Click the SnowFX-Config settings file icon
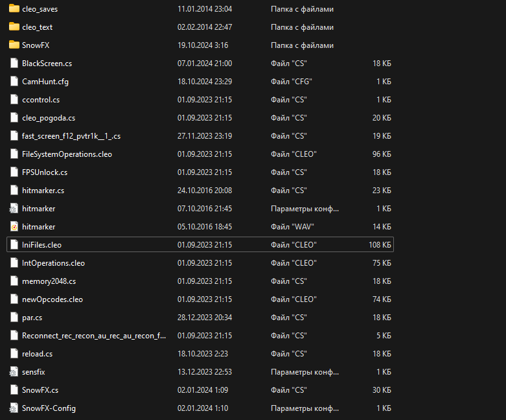Screen dimensions: 506x420 14,408
